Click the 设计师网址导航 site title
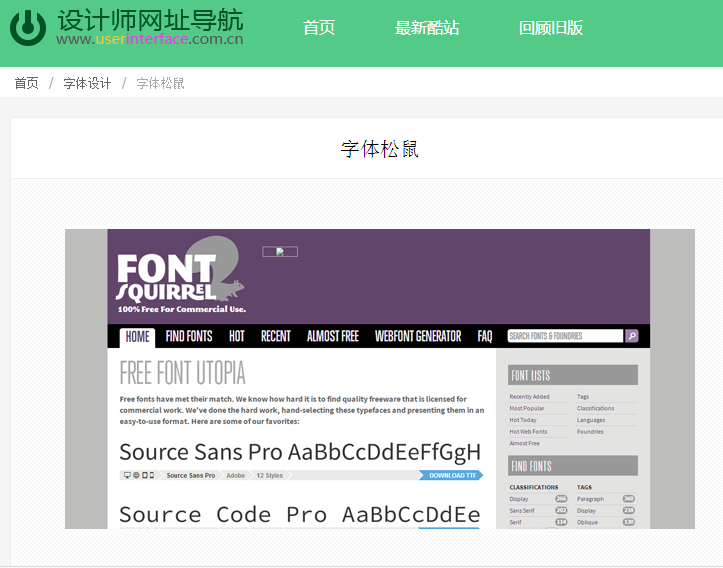The image size is (723, 568). click(x=150, y=20)
